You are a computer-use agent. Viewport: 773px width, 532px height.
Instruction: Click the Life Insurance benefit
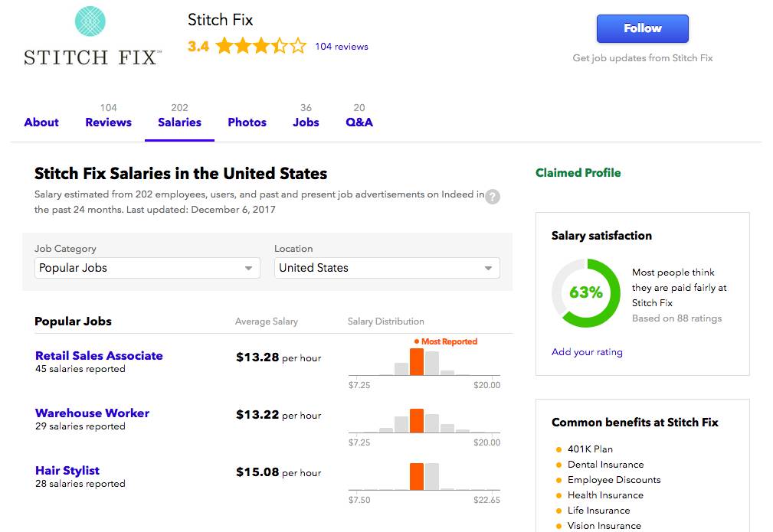click(599, 511)
